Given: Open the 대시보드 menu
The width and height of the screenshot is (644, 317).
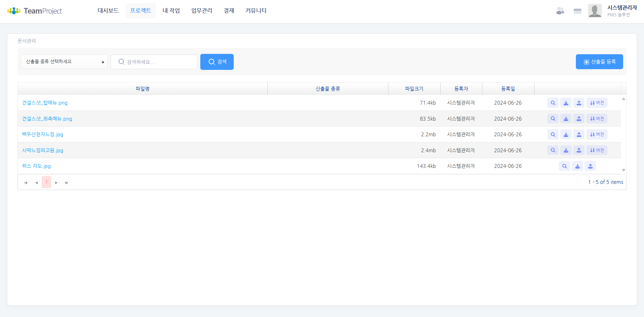Looking at the screenshot, I should click(x=108, y=11).
